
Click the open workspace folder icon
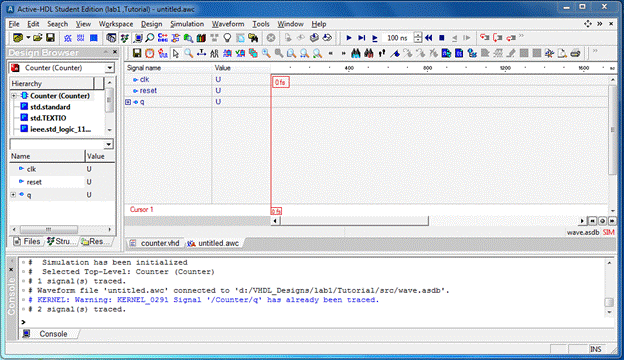coord(37,38)
